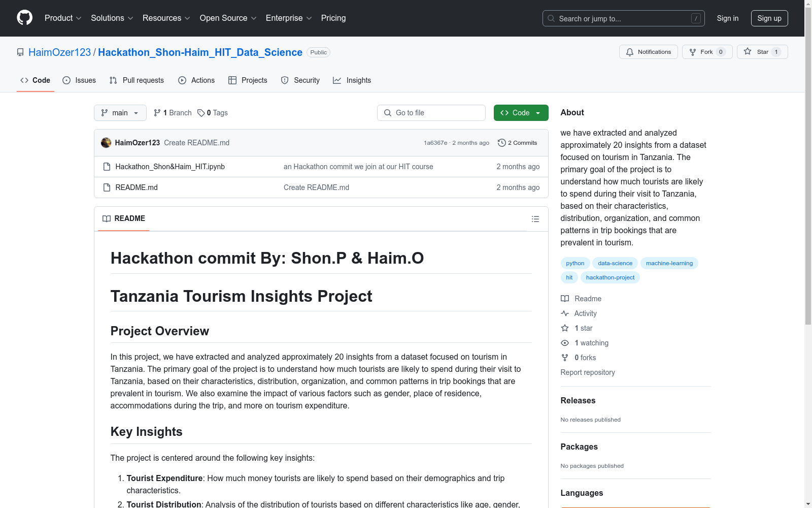Expand the Resources menu
This screenshot has width=812, height=508.
(x=166, y=18)
